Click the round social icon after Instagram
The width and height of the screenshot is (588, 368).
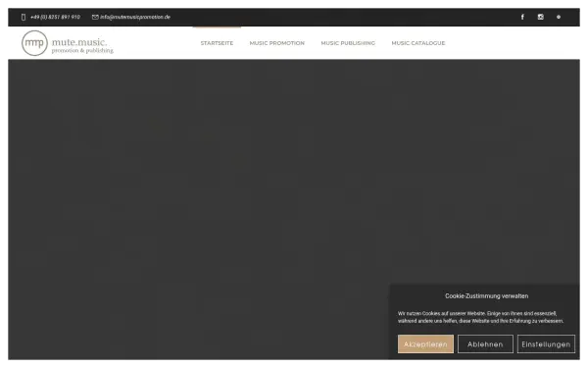coord(559,17)
